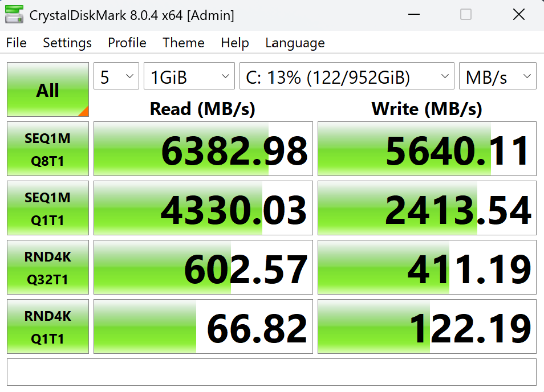Open the drive dropdown showing C: 13%
This screenshot has height=392, width=544.
(347, 76)
